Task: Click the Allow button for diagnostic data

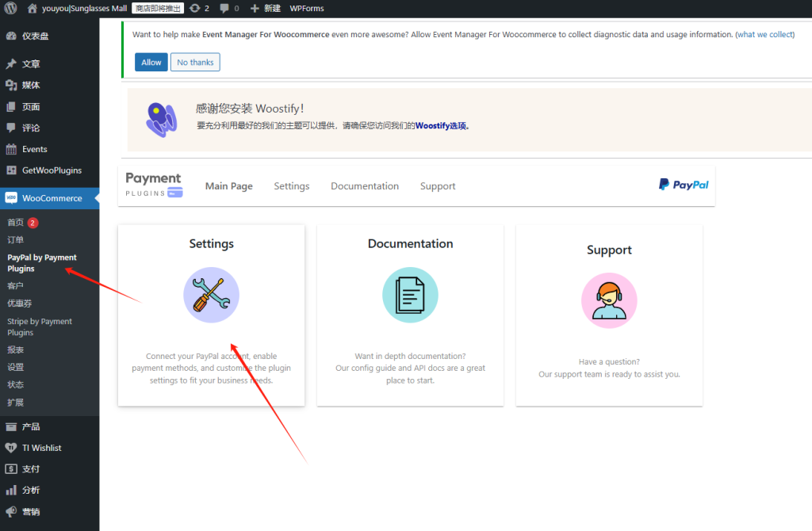Action: (x=151, y=61)
